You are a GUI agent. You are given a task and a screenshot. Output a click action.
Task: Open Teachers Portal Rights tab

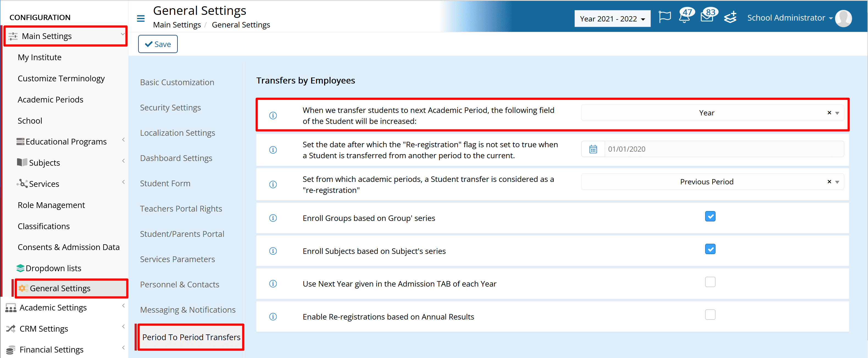[x=181, y=209]
